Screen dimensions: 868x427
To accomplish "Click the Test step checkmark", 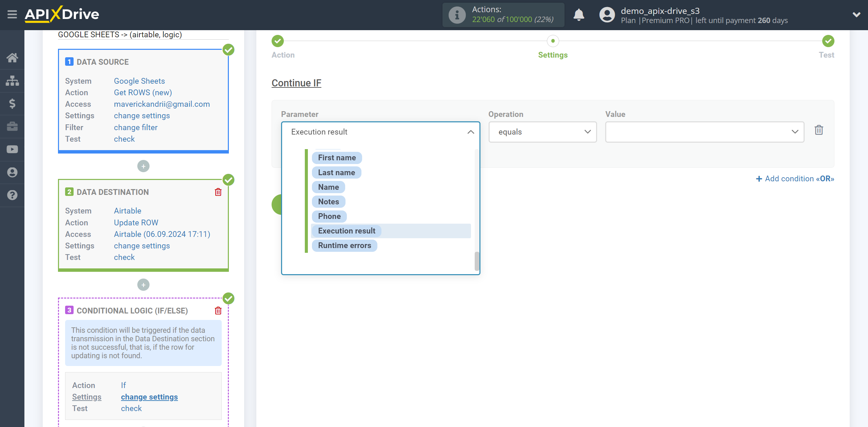I will pyautogui.click(x=828, y=41).
